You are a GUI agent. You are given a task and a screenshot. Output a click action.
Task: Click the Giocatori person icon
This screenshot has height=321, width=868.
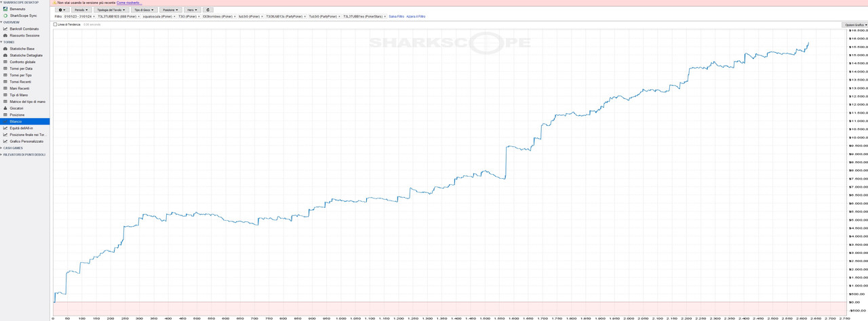tap(5, 108)
